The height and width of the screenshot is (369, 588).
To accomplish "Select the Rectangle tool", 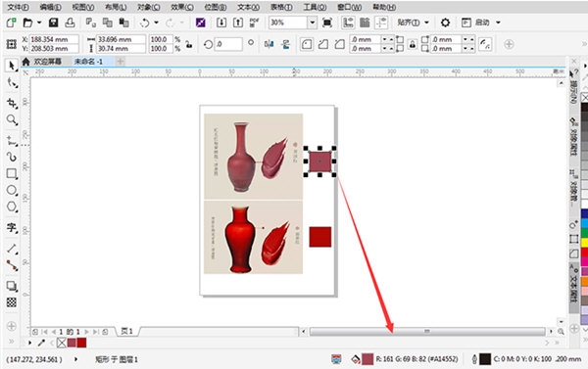I will tap(12, 174).
